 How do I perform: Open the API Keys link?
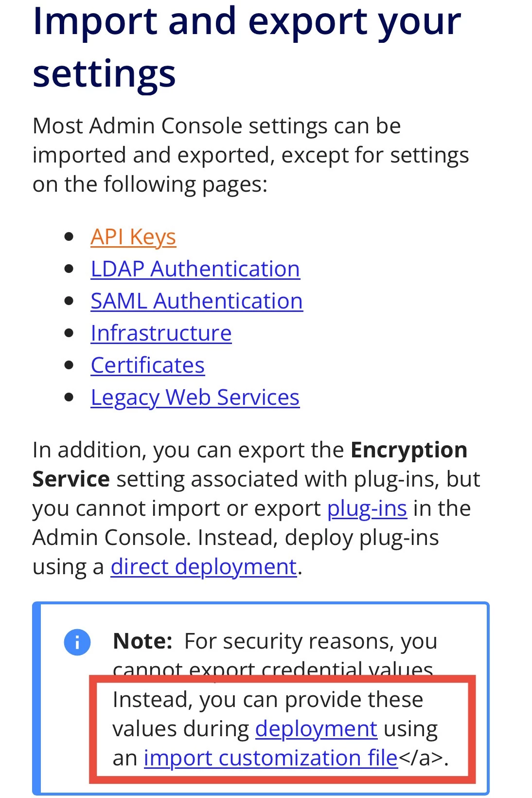[133, 237]
